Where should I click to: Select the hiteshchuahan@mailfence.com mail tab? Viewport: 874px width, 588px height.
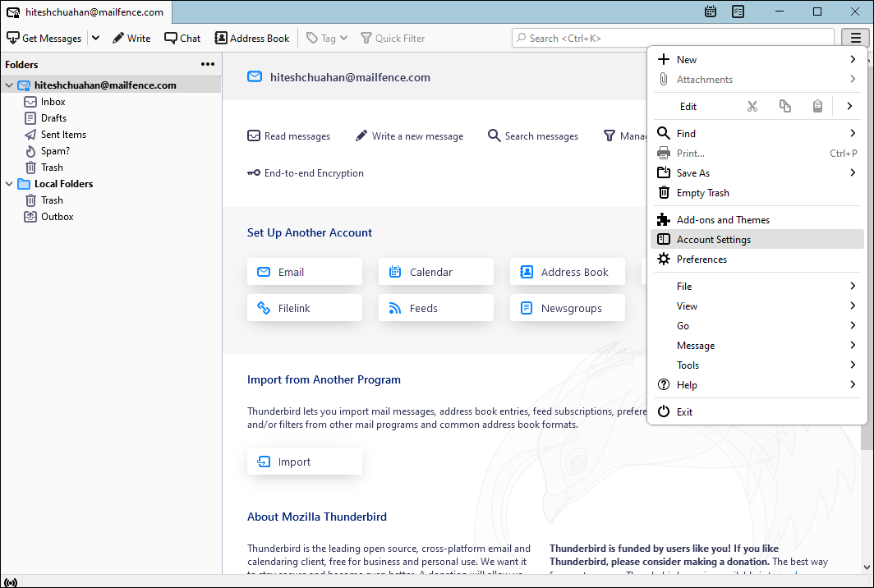click(86, 11)
